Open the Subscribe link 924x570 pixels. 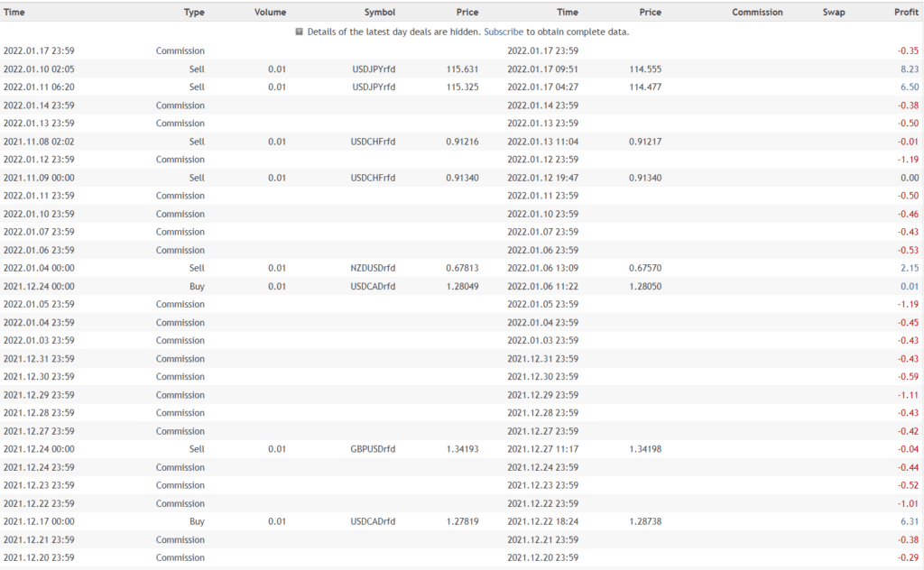pos(504,32)
